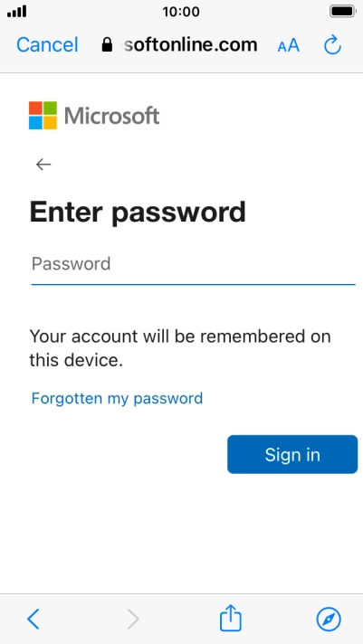Tap the Enter password heading
363x644 pixels.
pyautogui.click(x=138, y=212)
